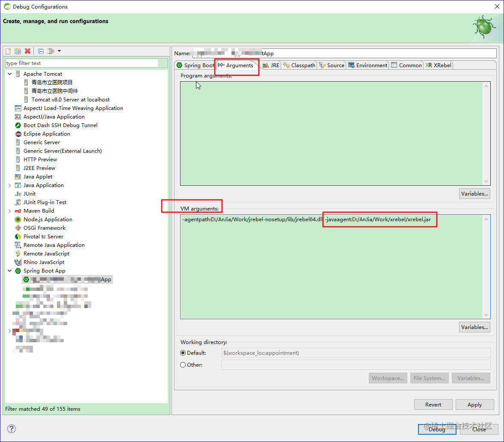The height and width of the screenshot is (442, 504).
Task: Click the Maven Build m2 icon
Action: [18, 211]
